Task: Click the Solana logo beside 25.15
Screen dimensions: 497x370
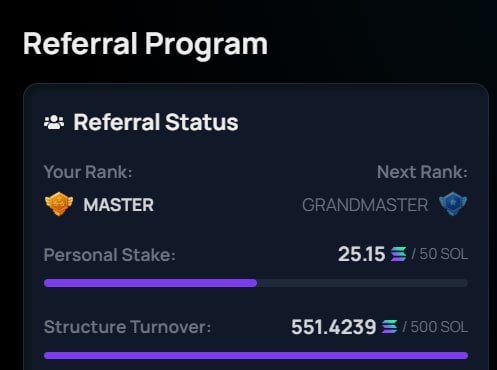Action: pos(399,254)
